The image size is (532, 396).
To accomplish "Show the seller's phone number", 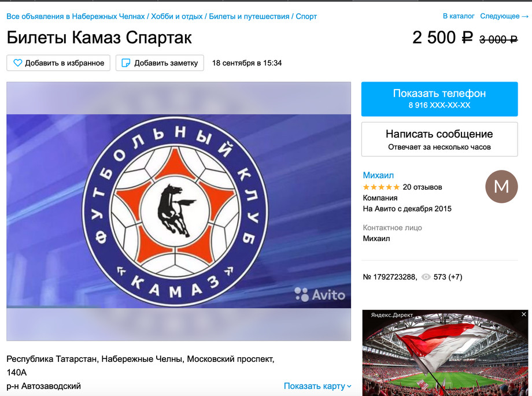I will [439, 99].
